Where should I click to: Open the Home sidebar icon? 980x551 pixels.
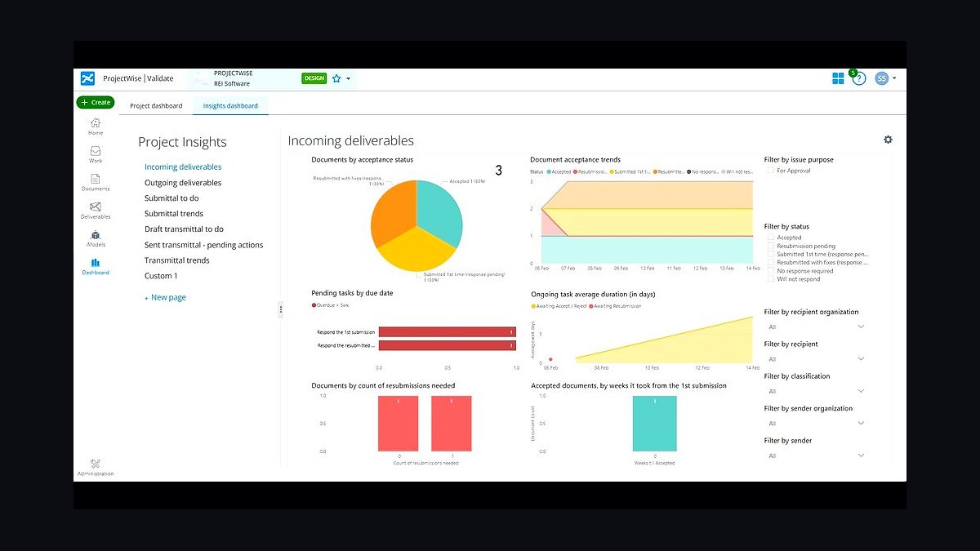point(96,127)
